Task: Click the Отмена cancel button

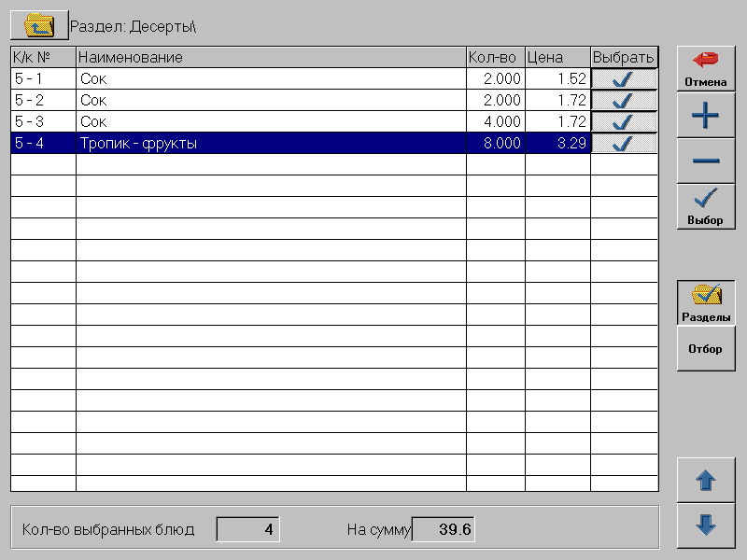Action: (x=706, y=68)
